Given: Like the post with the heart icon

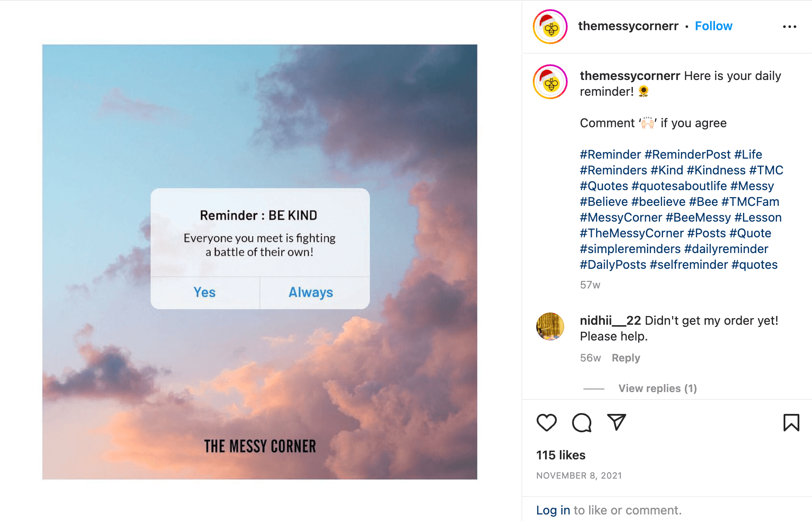Looking at the screenshot, I should point(546,423).
